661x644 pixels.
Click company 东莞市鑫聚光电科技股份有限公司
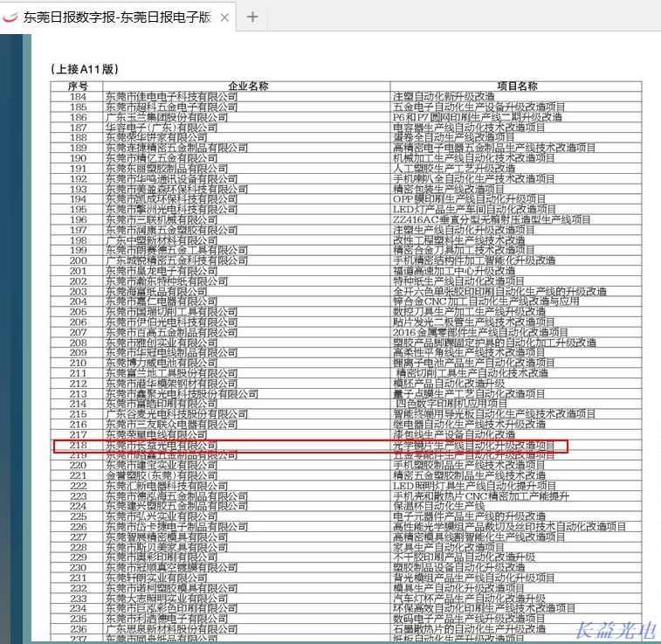click(x=182, y=394)
